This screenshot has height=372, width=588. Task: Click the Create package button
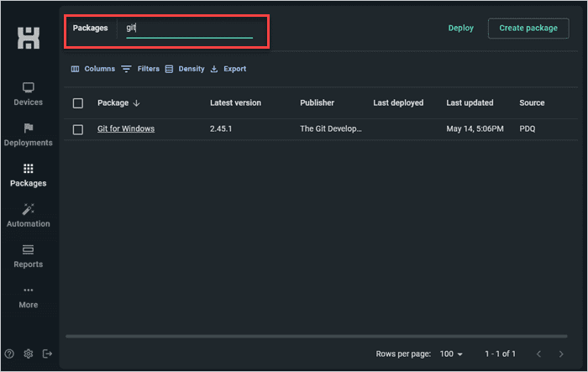pyautogui.click(x=528, y=28)
